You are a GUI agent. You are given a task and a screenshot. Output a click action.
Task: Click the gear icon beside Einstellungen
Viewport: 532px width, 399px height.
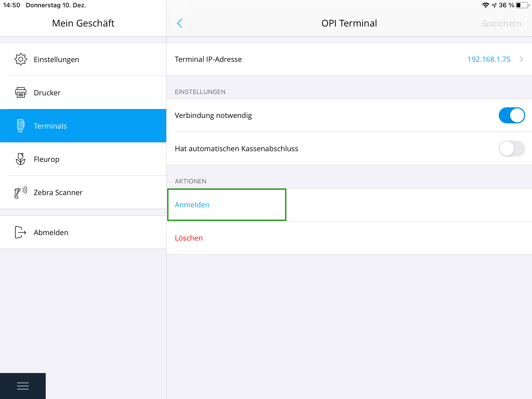point(21,59)
